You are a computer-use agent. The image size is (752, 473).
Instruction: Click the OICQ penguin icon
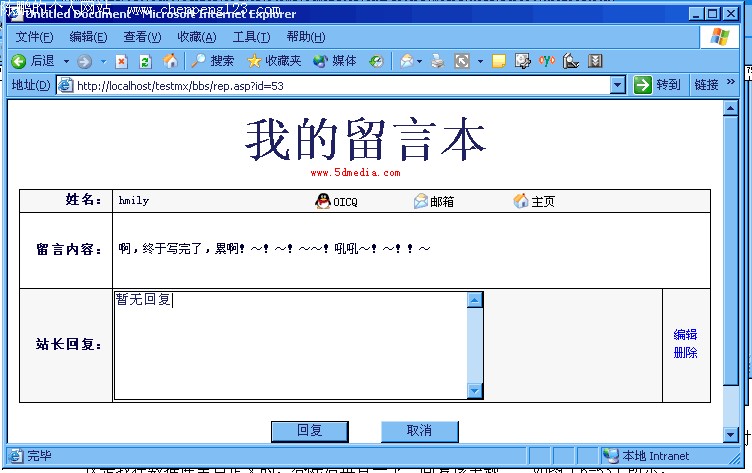(322, 201)
